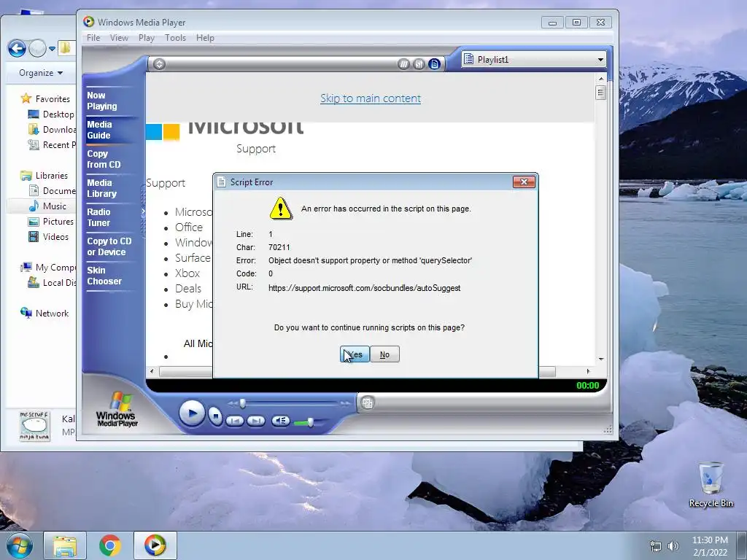Select Music library in Explorer
The height and width of the screenshot is (560, 747).
[47, 206]
